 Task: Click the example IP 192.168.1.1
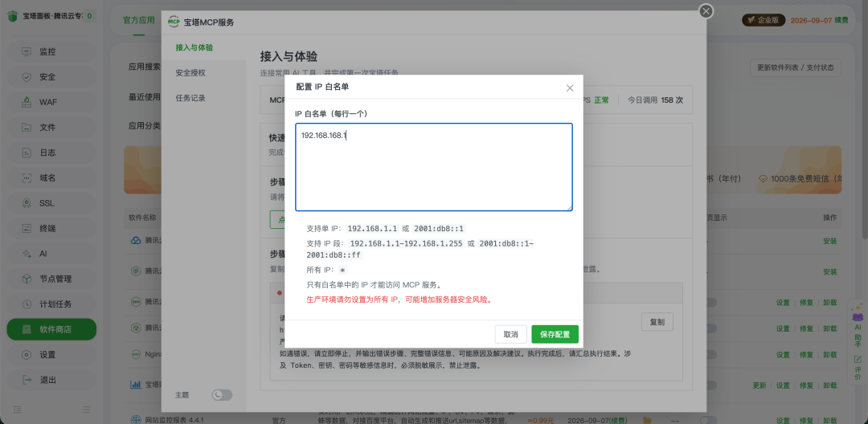373,228
